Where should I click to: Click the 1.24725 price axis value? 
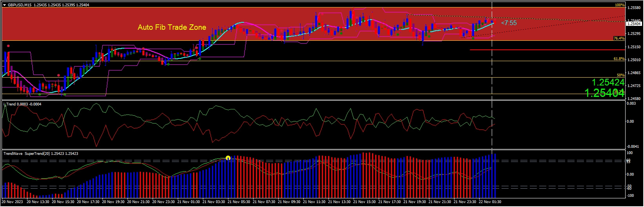click(635, 85)
